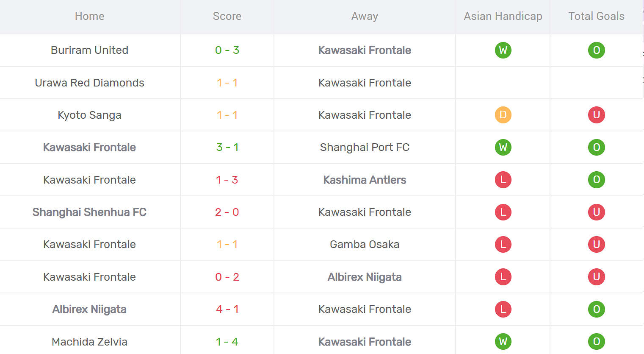Click the red U badge in Gamba Osaka row

pyautogui.click(x=596, y=245)
